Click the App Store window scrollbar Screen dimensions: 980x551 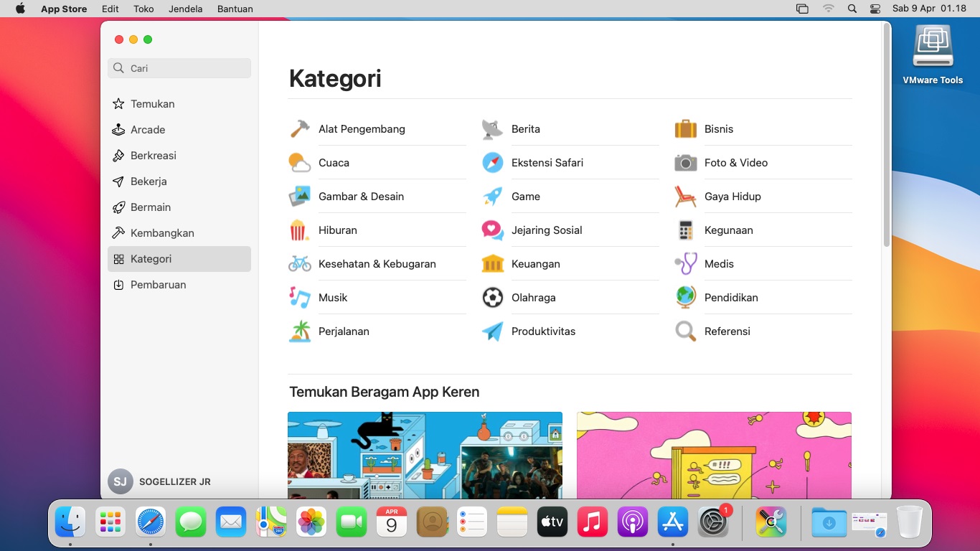click(x=887, y=136)
